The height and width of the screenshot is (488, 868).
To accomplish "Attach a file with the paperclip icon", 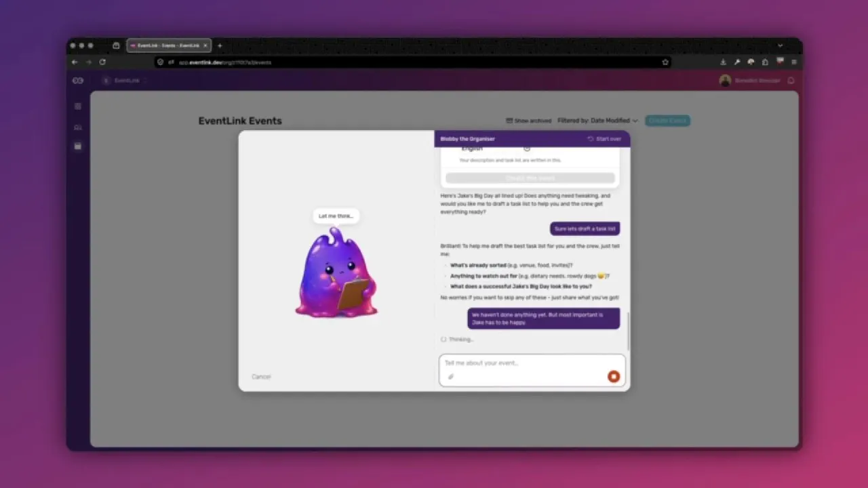I will coord(450,377).
